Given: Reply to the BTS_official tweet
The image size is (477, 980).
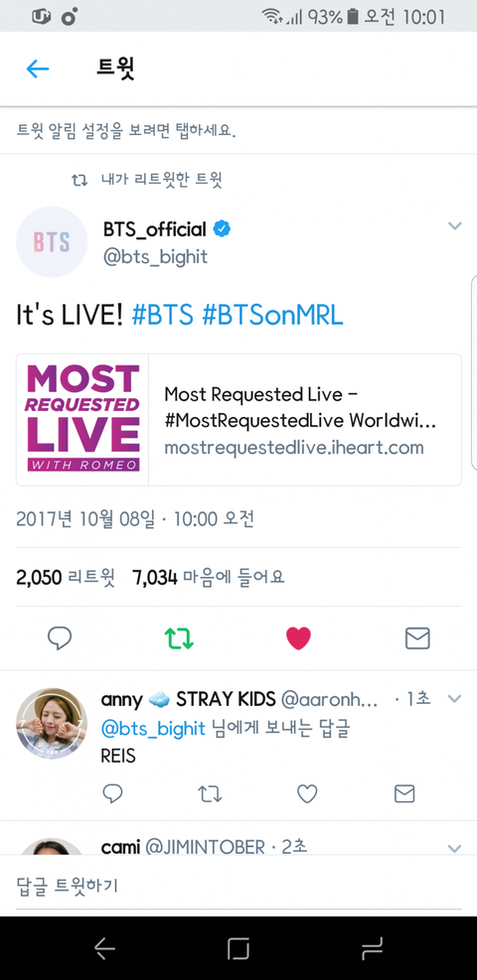Looking at the screenshot, I should (60, 638).
